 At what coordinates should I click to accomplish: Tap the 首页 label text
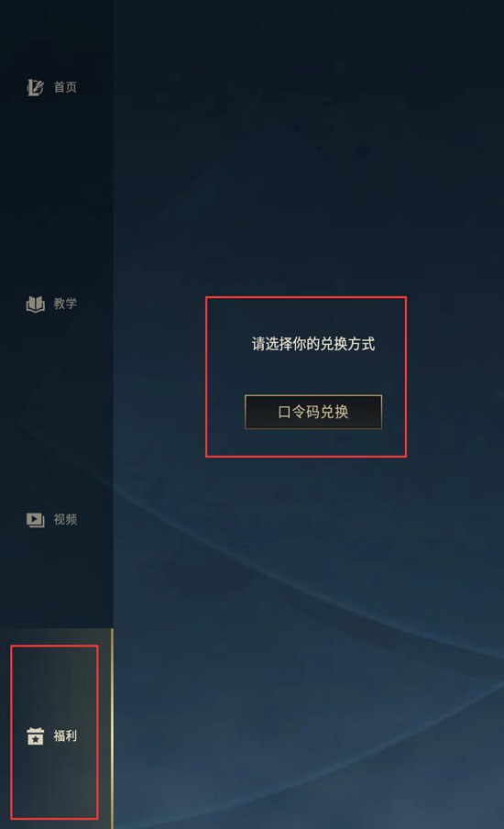coord(65,87)
